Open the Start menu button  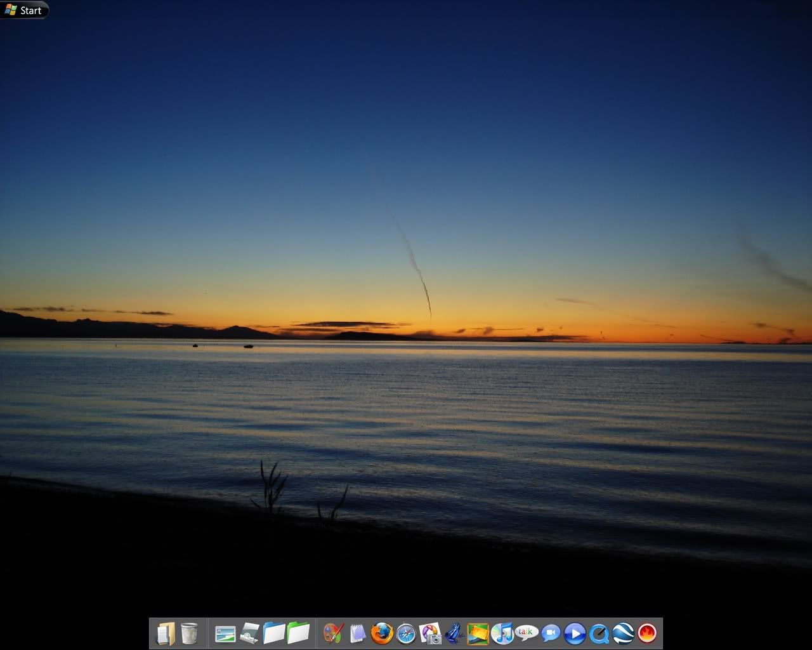pyautogui.click(x=24, y=10)
